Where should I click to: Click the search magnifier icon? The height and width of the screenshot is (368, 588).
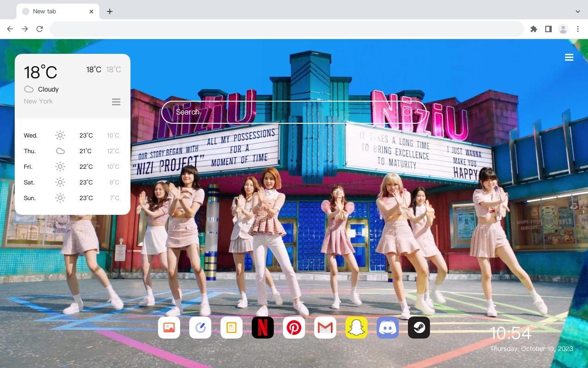(x=407, y=112)
